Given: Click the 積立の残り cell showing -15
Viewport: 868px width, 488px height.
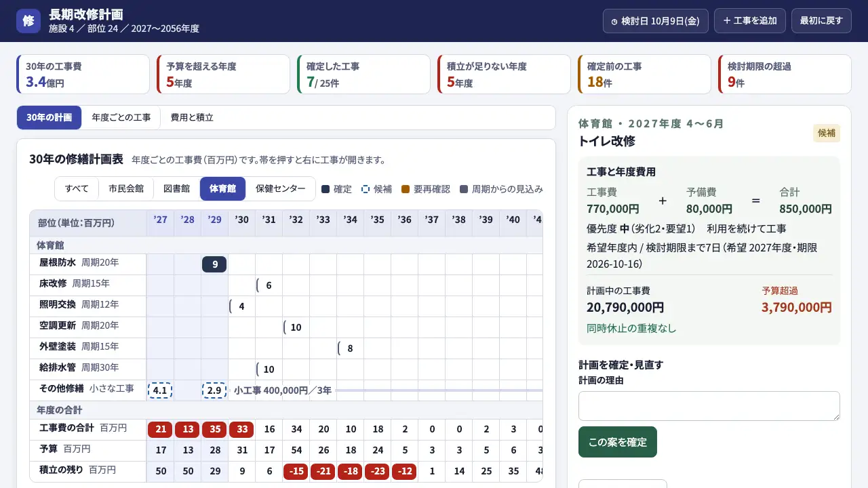Looking at the screenshot, I should pos(296,472).
